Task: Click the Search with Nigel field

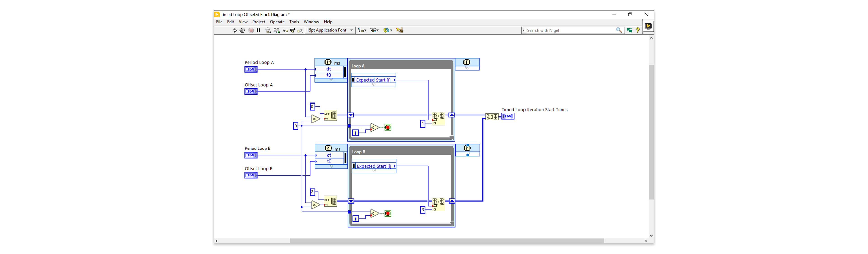Action: pos(573,30)
